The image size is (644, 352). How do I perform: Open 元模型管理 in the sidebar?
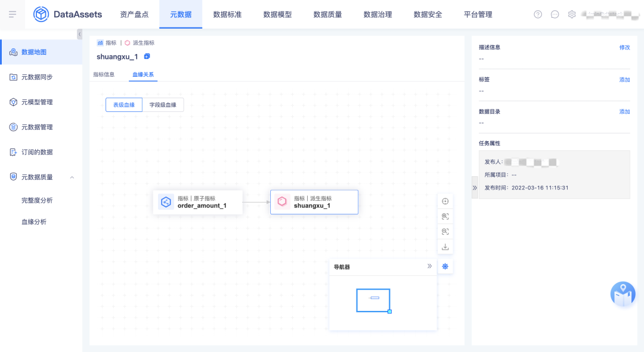tap(41, 102)
